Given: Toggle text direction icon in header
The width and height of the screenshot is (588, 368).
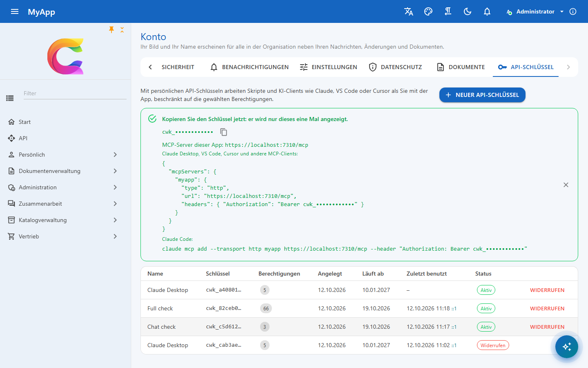Looking at the screenshot, I should 448,11.
